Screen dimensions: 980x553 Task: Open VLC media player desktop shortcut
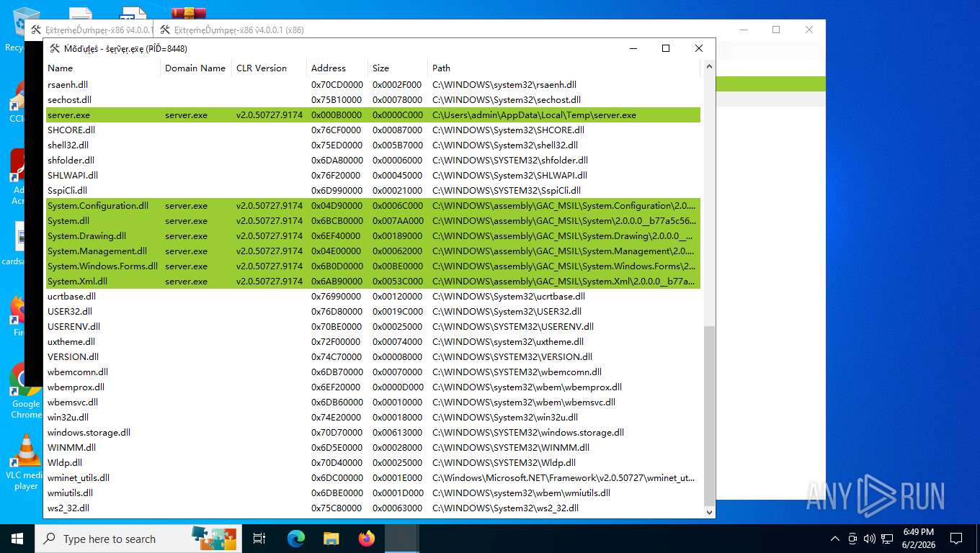26,461
